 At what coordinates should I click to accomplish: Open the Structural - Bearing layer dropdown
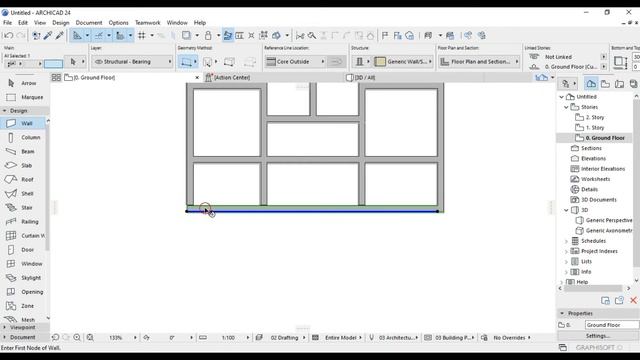(x=133, y=62)
